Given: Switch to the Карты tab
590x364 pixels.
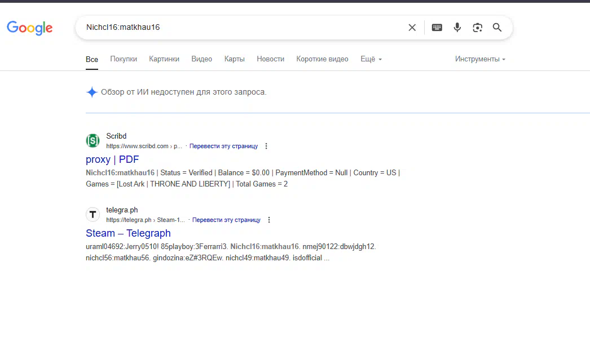Looking at the screenshot, I should click(x=235, y=59).
